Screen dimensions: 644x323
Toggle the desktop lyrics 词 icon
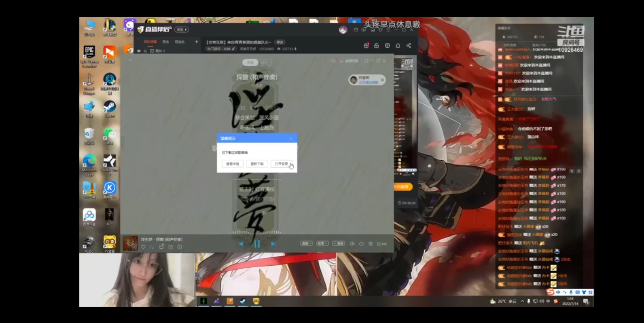click(370, 243)
